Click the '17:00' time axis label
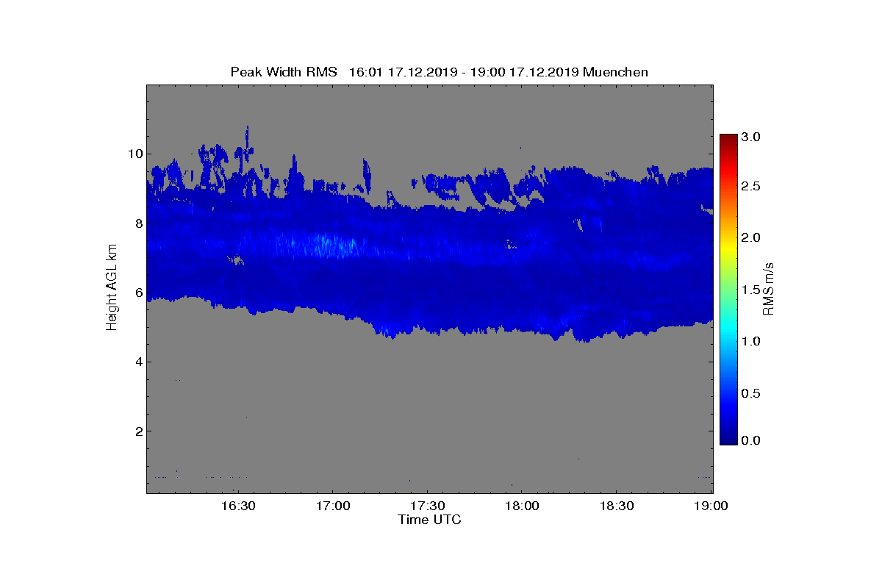The image size is (882, 588). tap(333, 506)
